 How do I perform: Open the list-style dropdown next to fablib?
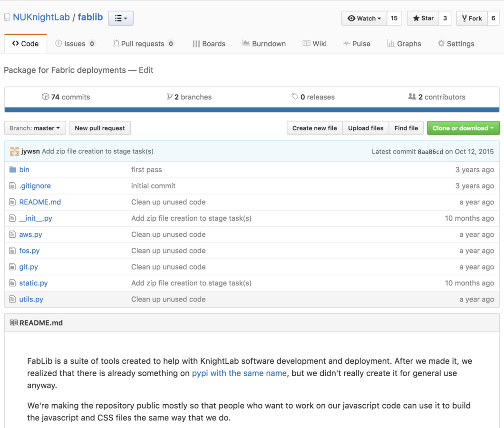click(121, 19)
